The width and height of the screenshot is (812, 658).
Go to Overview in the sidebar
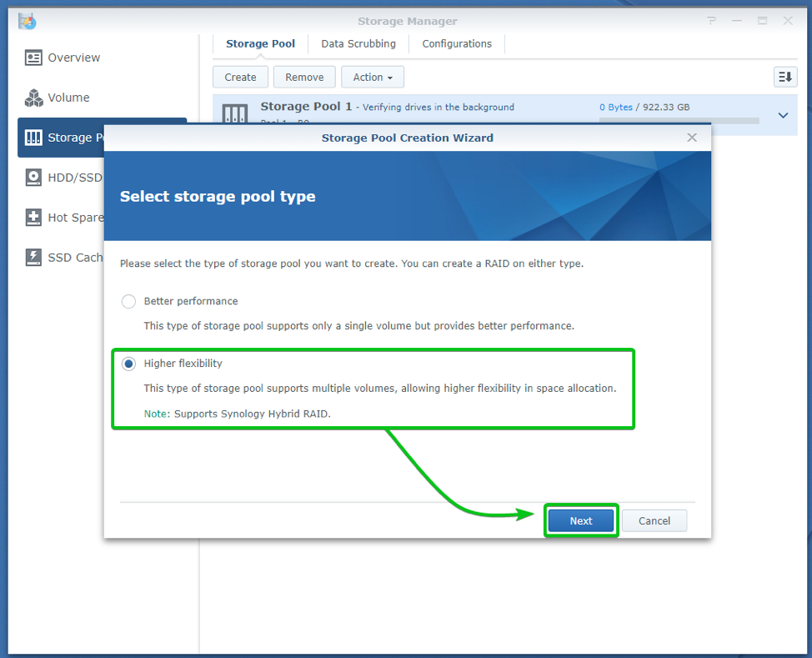coord(73,58)
